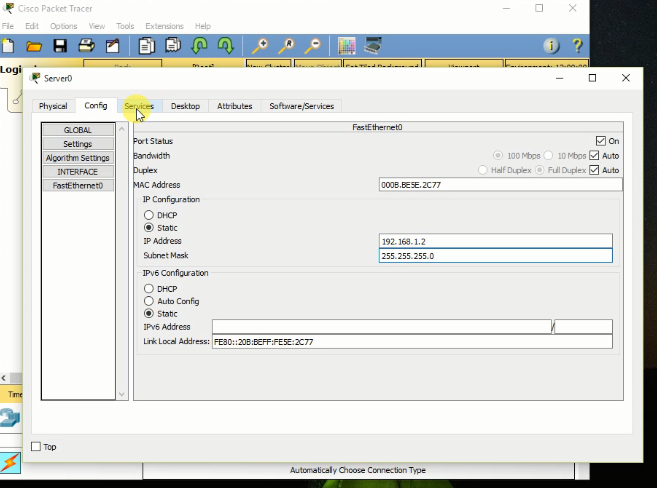Screen dimensions: 657x488
Task: Open a file with folder icon
Action: point(34,46)
